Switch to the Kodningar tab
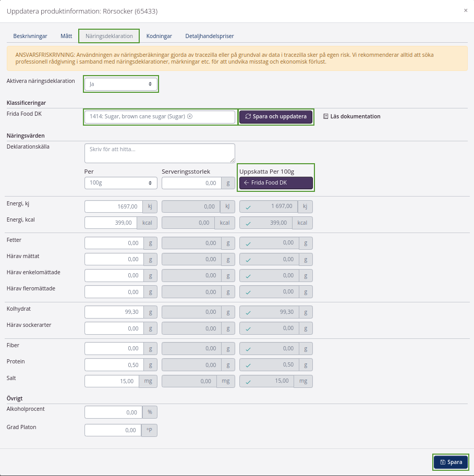 pos(159,36)
